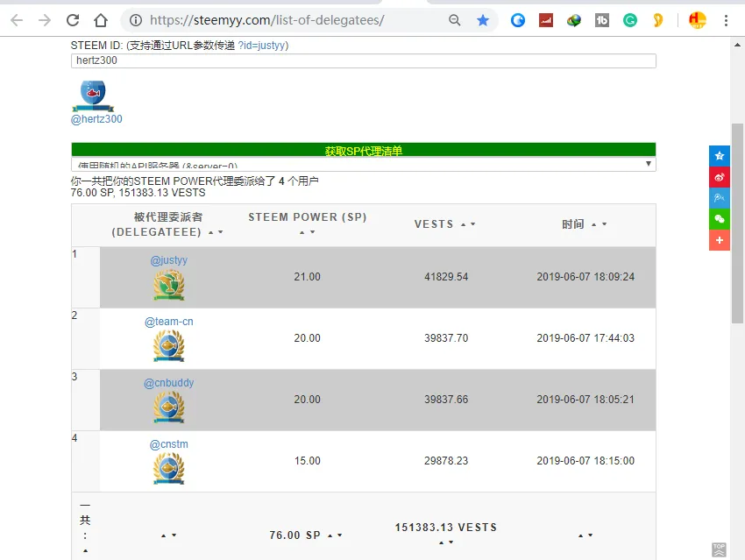Focus the STEEM ID input containing hertz300

(364, 60)
